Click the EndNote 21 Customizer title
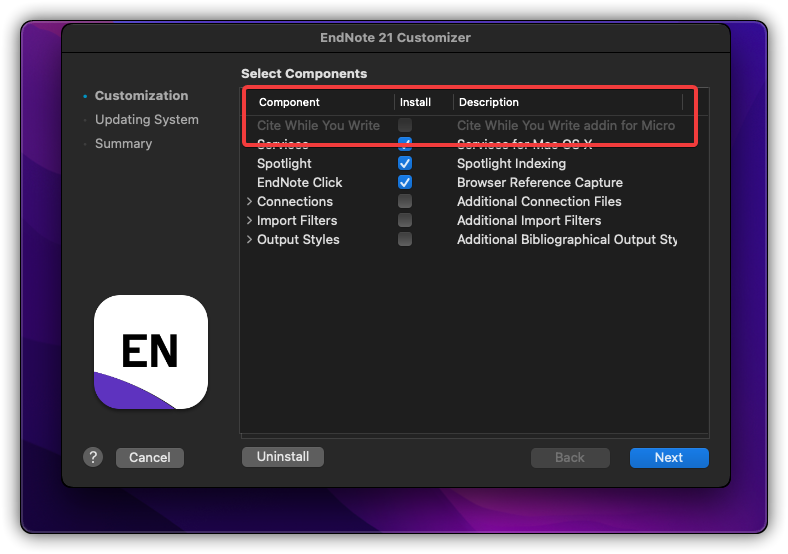Viewport: 788px width, 554px height. (395, 38)
